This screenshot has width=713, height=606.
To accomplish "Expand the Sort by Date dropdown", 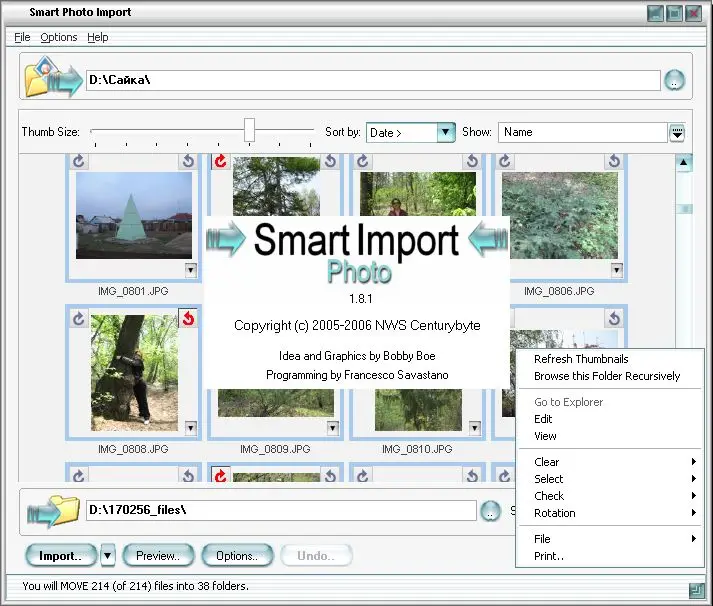I will (446, 132).
